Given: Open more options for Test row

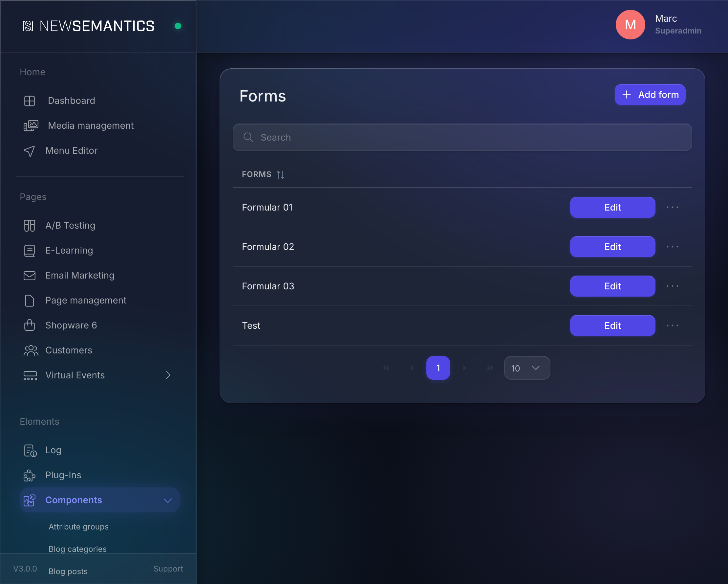Looking at the screenshot, I should point(672,326).
